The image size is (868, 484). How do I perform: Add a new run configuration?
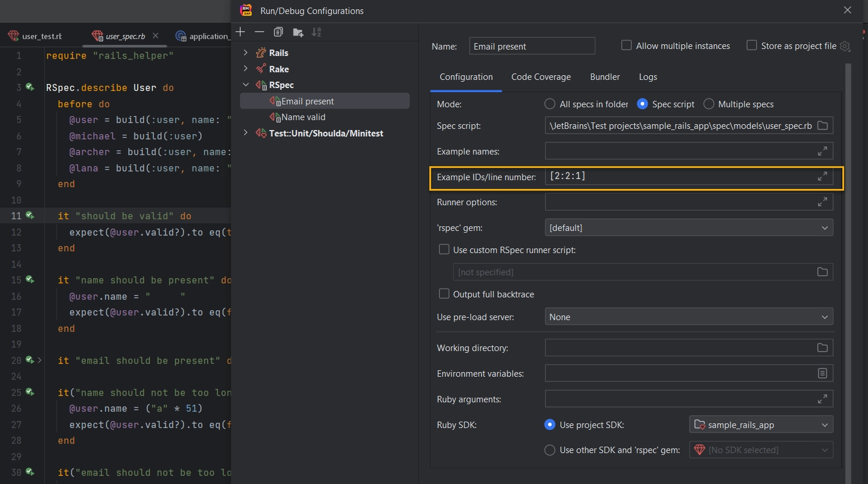tap(241, 32)
